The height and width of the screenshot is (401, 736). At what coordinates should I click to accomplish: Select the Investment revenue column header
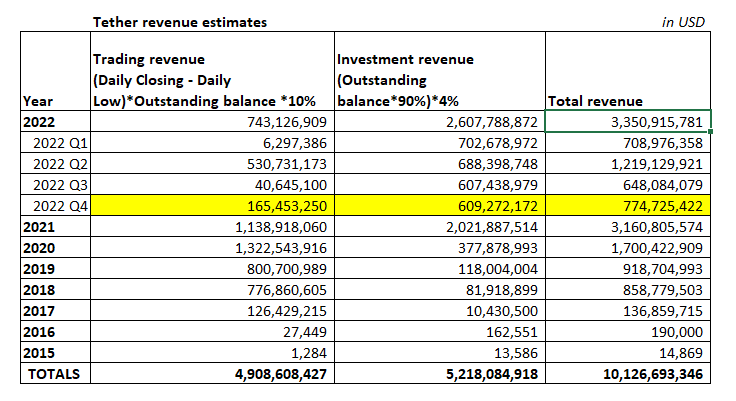pos(440,71)
